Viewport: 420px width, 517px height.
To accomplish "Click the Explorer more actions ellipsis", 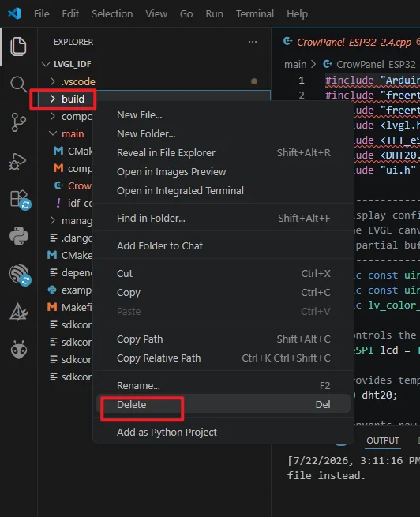I will click(253, 42).
